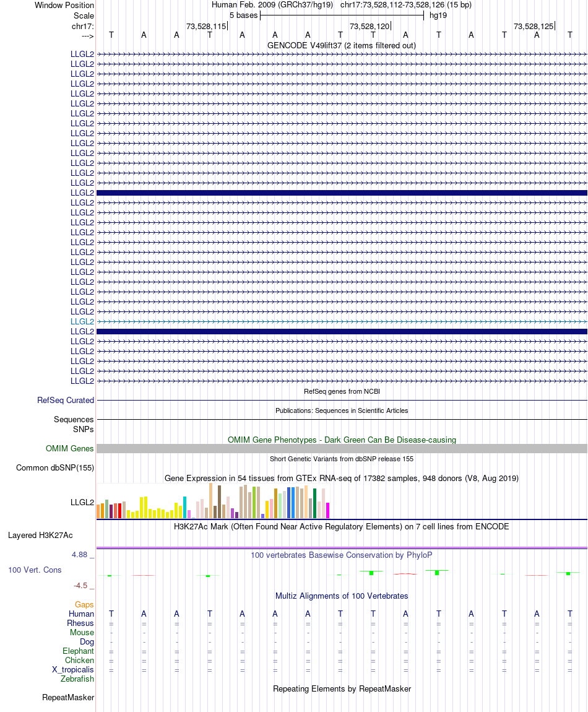Click the Rhesus alignment row label
The image size is (588, 712).
(80, 623)
